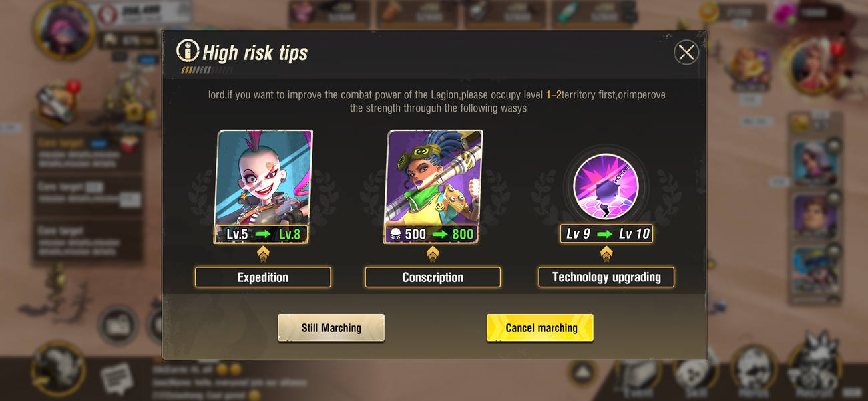Image resolution: width=868 pixels, height=401 pixels.
Task: Choose Still Marching
Action: 331,328
